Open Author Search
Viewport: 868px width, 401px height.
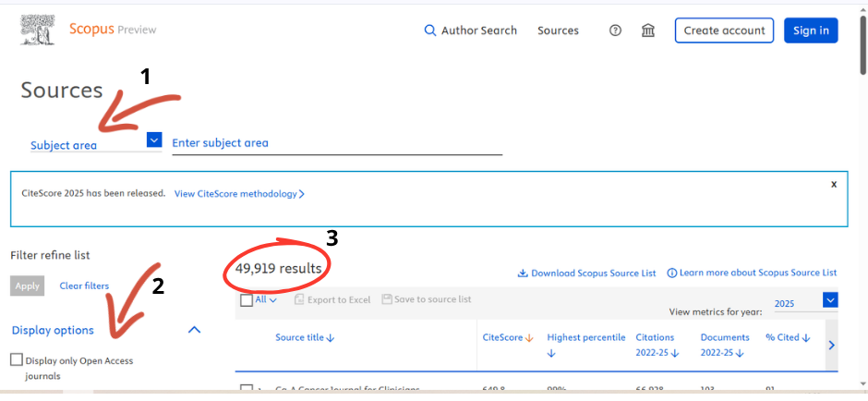tap(471, 30)
